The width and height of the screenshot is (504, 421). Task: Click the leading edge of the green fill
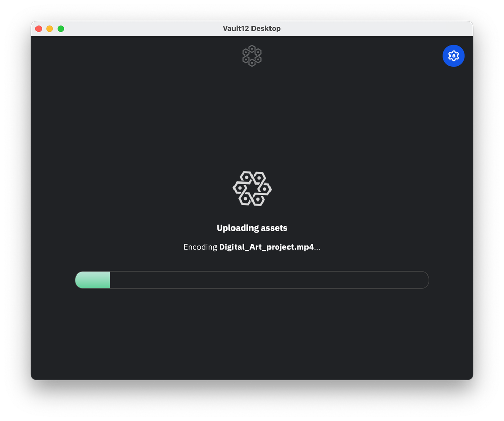pyautogui.click(x=109, y=280)
